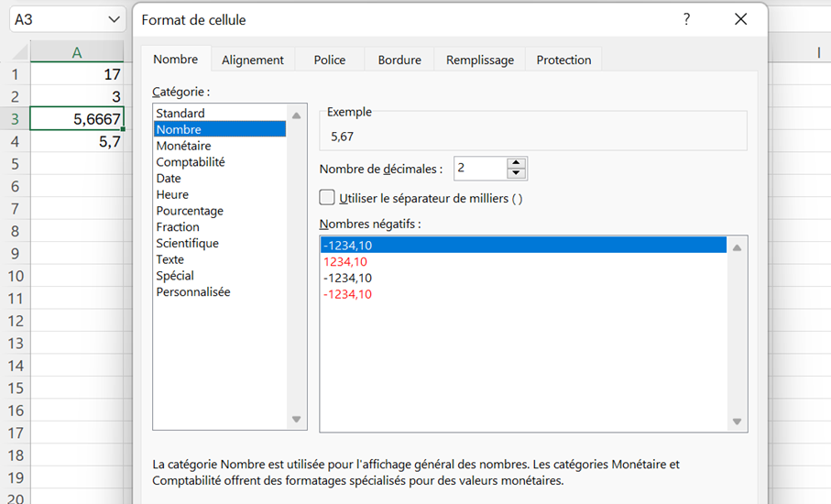Enable Utiliser le séparateur de milliers
The width and height of the screenshot is (831, 504).
pyautogui.click(x=327, y=198)
